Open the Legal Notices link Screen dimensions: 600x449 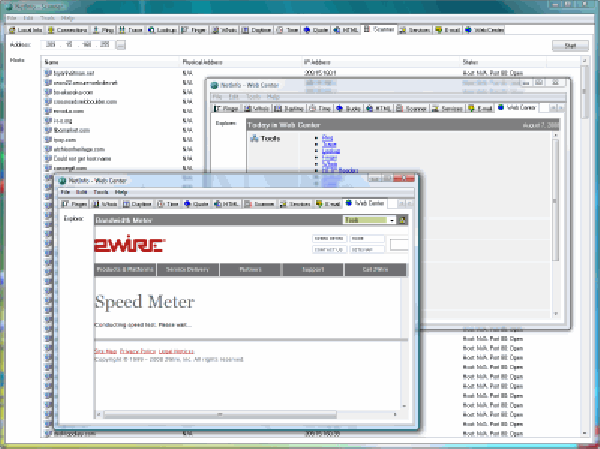click(x=177, y=351)
